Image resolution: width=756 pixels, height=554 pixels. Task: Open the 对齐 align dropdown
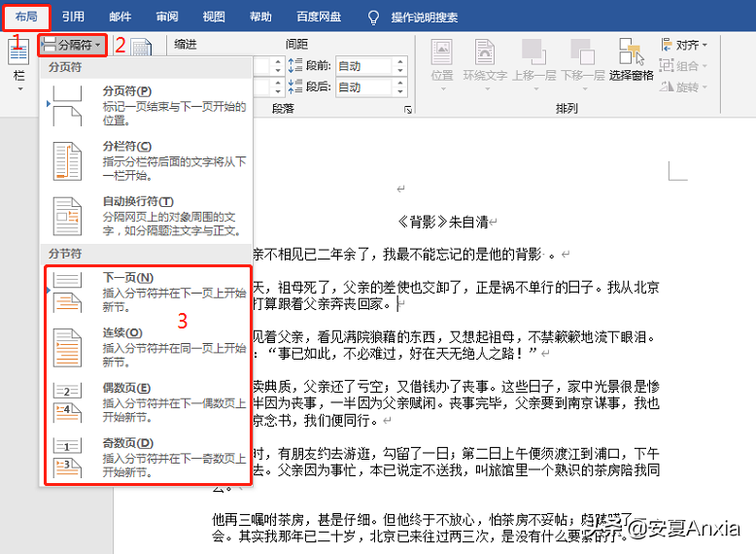click(x=684, y=45)
